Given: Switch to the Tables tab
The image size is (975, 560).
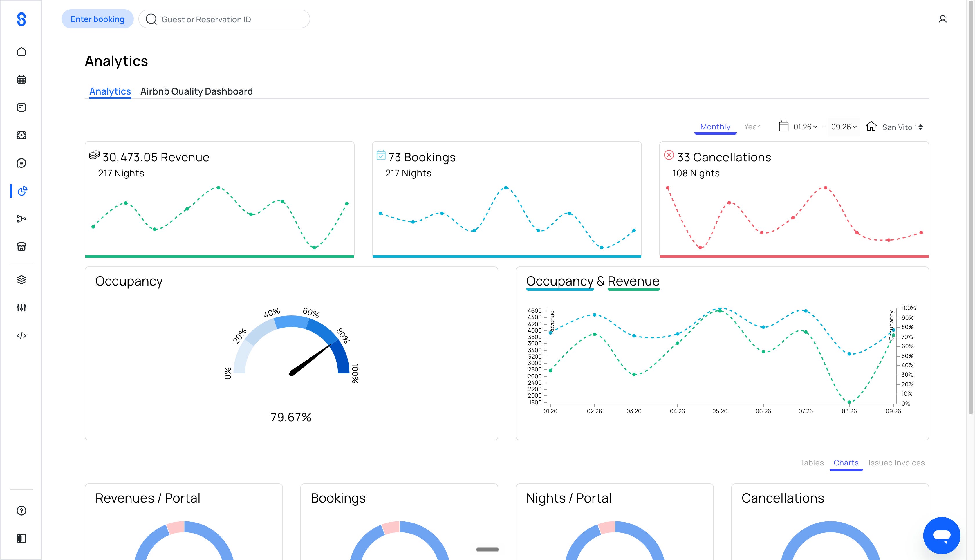Looking at the screenshot, I should point(812,463).
